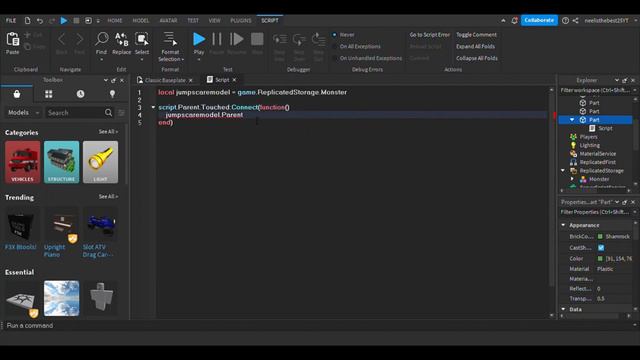Select On All Exceptions radio button
The image size is (640, 360).
coord(334,47)
